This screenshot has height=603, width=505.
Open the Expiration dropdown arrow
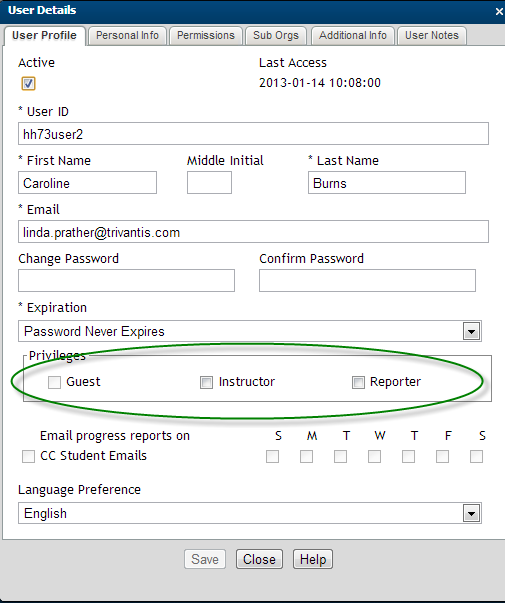point(472,331)
